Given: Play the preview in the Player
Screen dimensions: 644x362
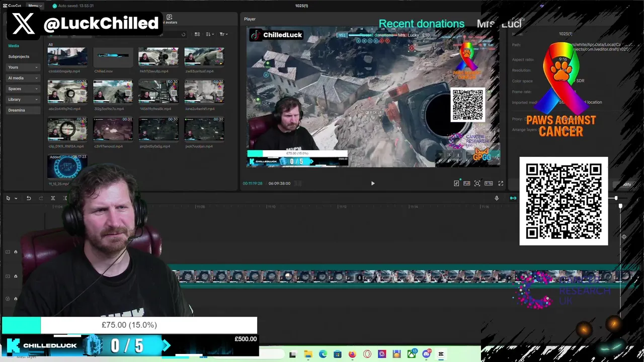Looking at the screenshot, I should tap(373, 184).
